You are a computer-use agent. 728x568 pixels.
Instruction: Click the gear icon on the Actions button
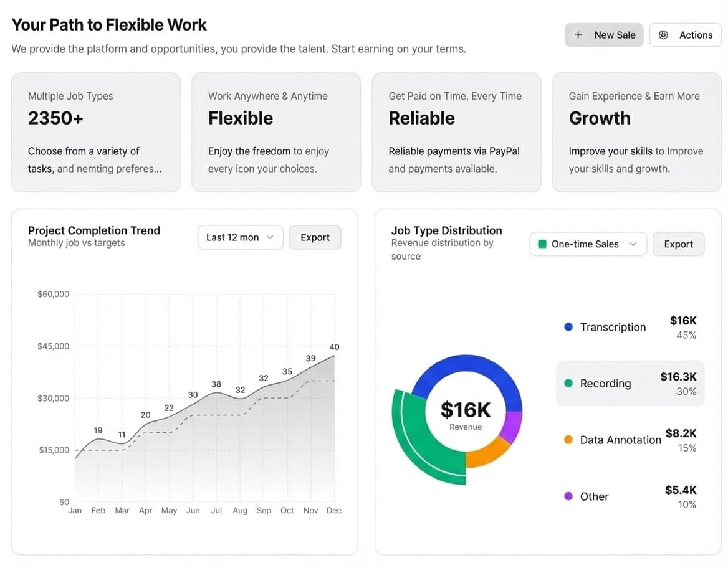(x=664, y=35)
